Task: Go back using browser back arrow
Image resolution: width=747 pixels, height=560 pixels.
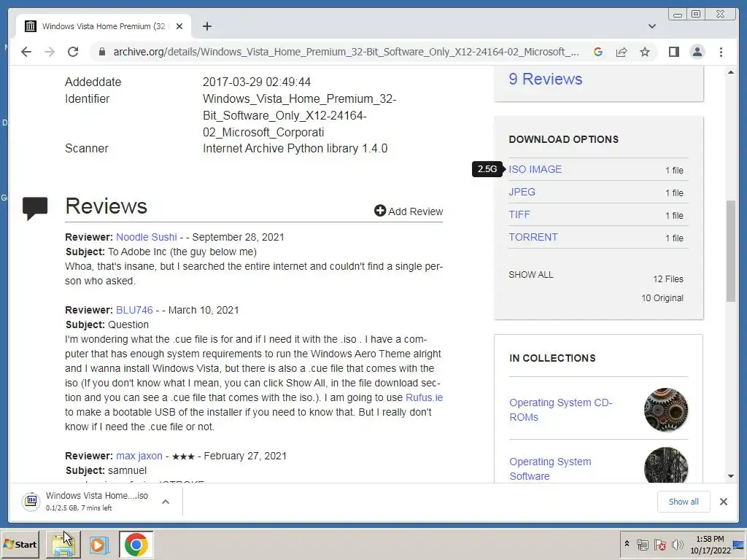Action: [26, 52]
